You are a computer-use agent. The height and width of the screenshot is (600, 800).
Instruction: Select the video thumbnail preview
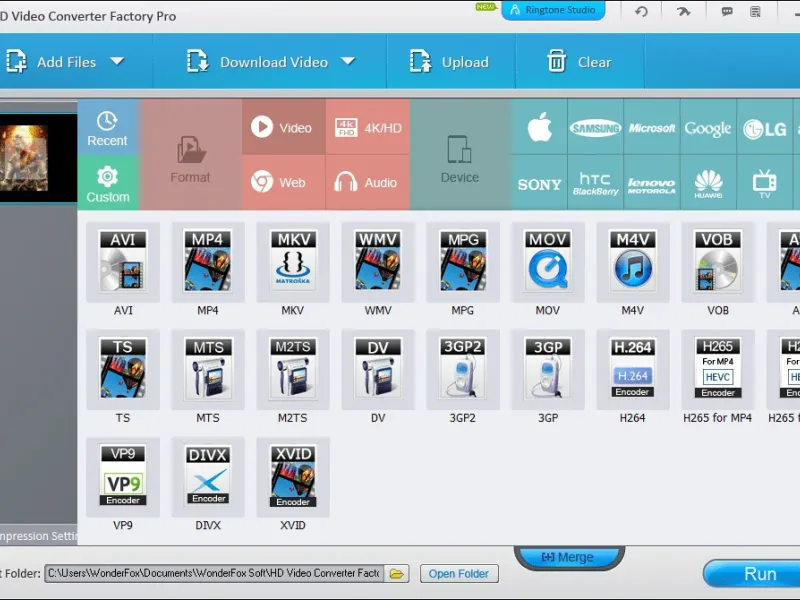24,158
